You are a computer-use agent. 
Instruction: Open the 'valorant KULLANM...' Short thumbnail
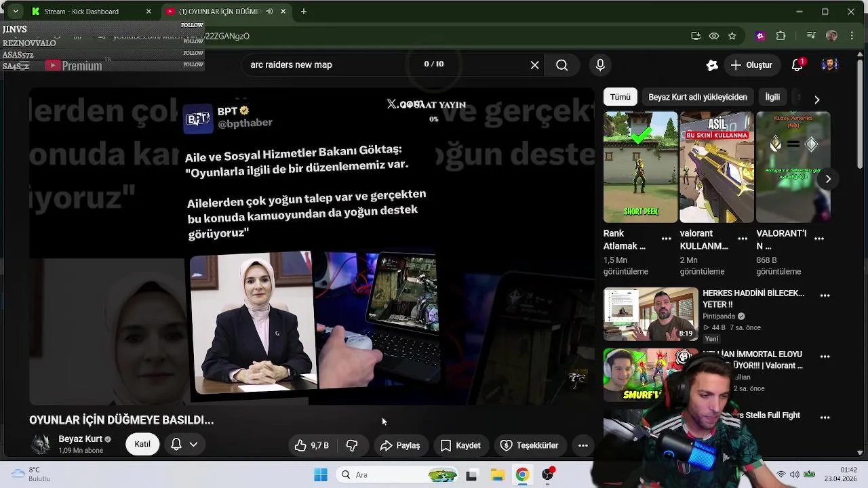coord(717,167)
